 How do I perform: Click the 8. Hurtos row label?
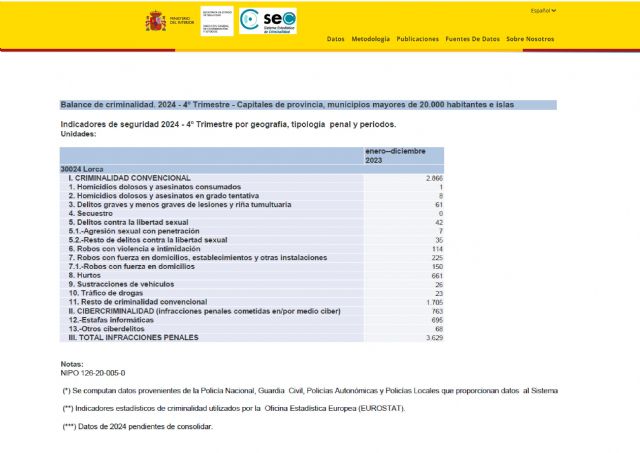[x=85, y=276]
